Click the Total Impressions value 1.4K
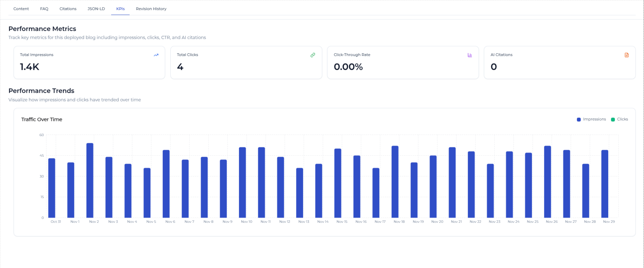This screenshot has height=268, width=644. point(29,67)
